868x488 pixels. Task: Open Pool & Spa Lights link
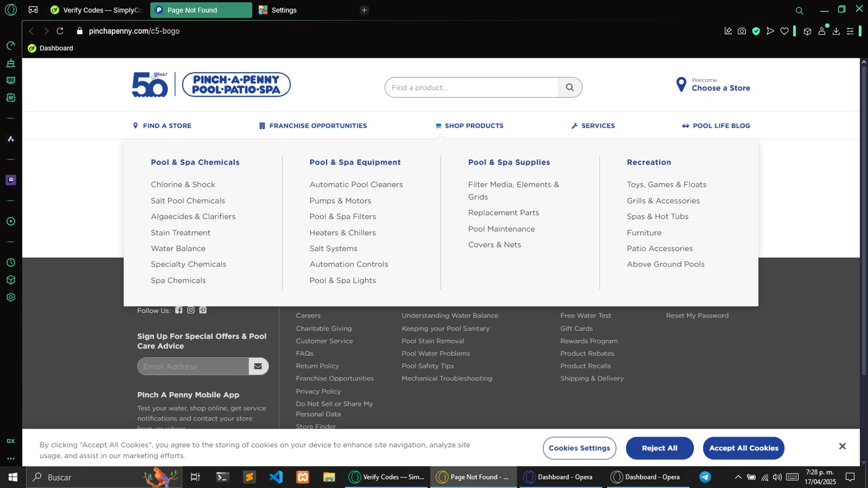point(343,280)
